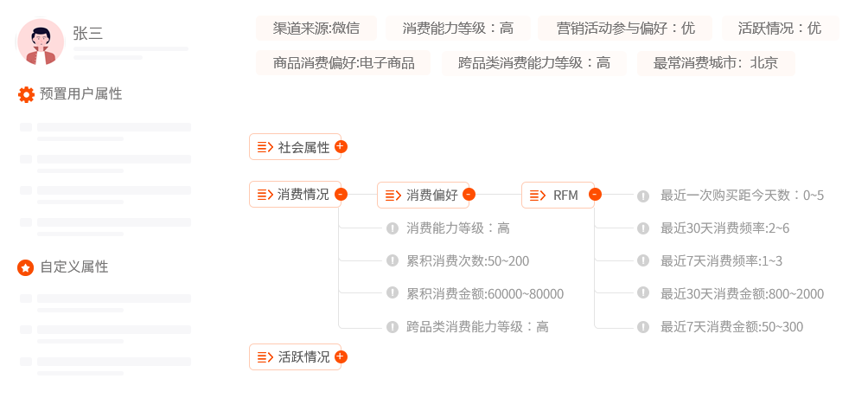Viewport: 868px width, 398px height.
Task: Click the list icon on 社会属性 node
Action: click(x=265, y=147)
